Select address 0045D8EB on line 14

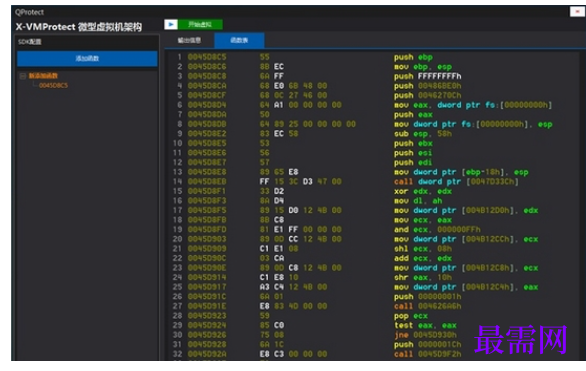(x=207, y=182)
